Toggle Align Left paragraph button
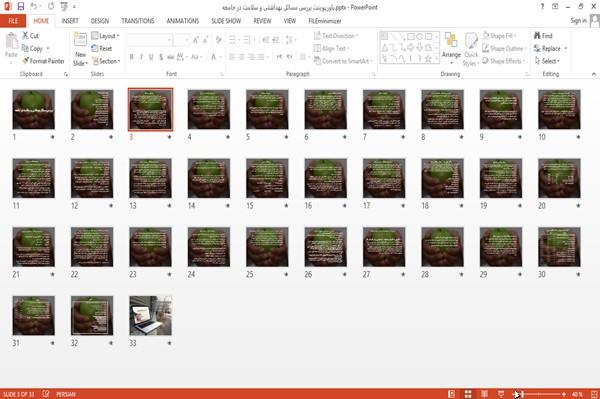 (x=232, y=57)
